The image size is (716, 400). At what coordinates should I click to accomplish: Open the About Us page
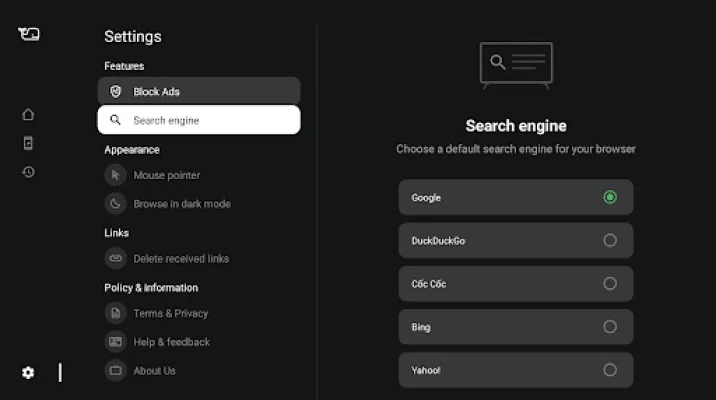[x=154, y=371]
